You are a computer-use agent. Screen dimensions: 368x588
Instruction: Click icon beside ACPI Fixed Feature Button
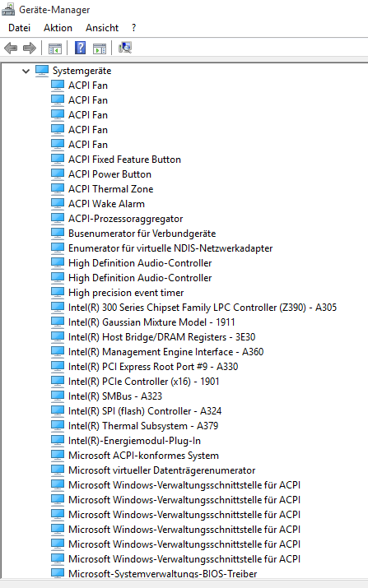pos(58,160)
